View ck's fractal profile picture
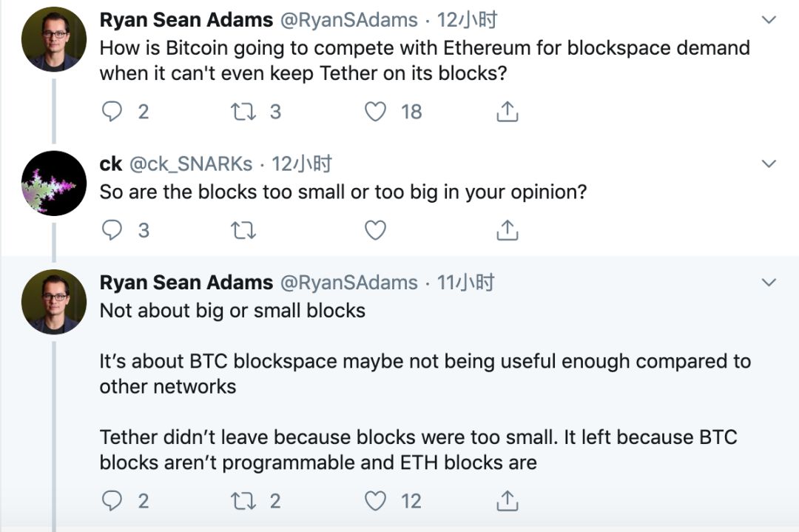This screenshot has width=799, height=532. click(x=54, y=183)
